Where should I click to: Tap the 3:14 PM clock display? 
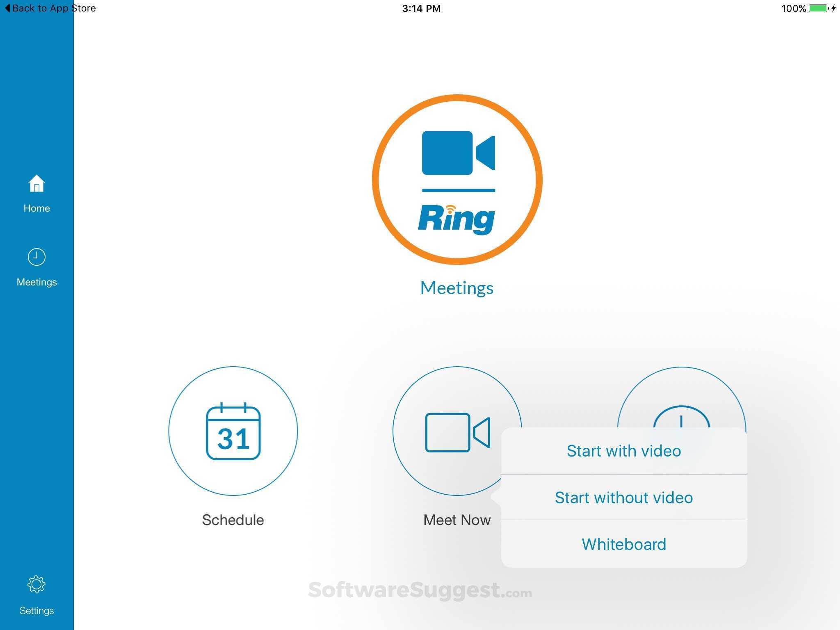tap(421, 8)
